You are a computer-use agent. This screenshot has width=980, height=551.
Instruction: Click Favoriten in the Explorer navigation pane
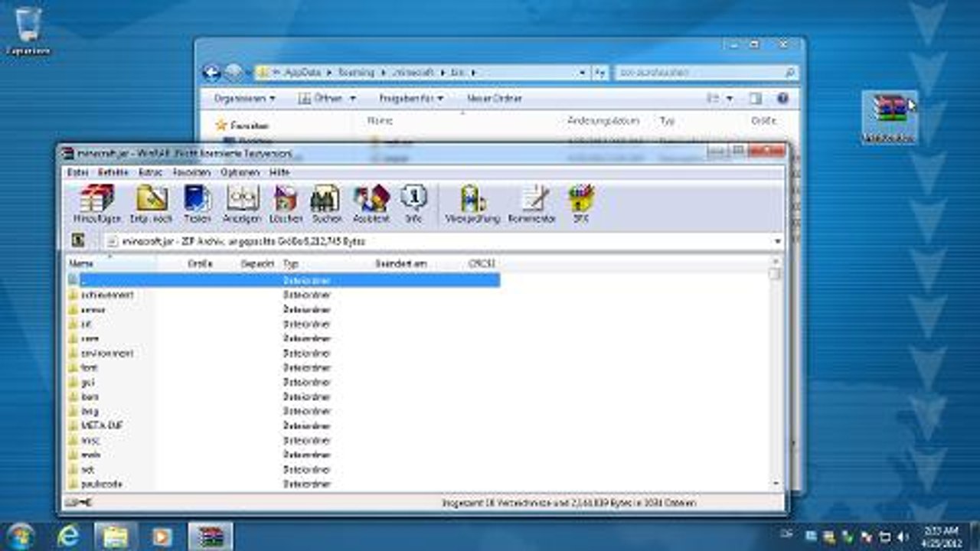(x=249, y=125)
